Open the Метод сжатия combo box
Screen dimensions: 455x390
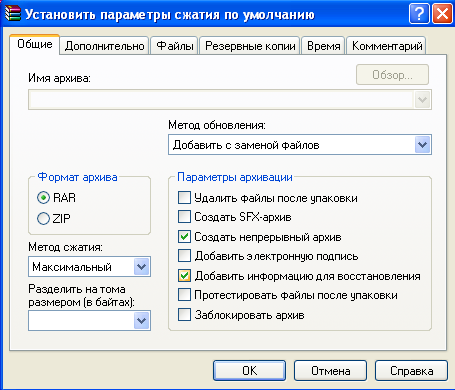pyautogui.click(x=89, y=267)
